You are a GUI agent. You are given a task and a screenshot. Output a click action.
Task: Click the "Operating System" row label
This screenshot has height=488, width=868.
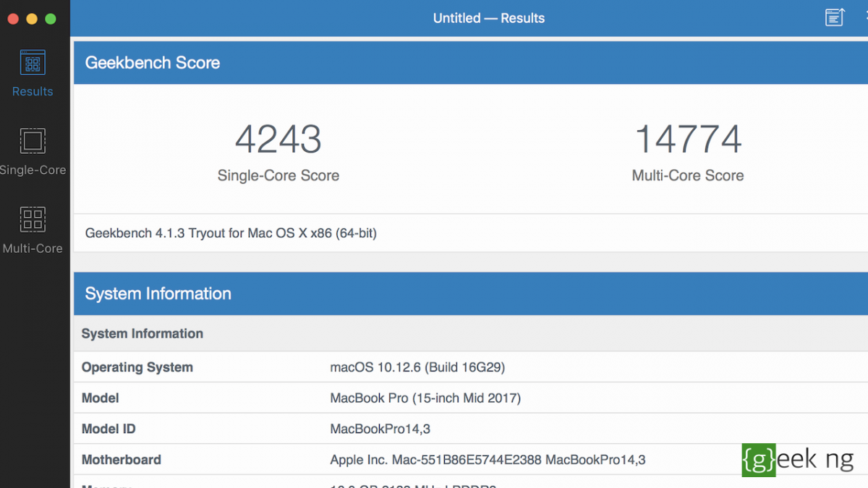click(x=137, y=367)
